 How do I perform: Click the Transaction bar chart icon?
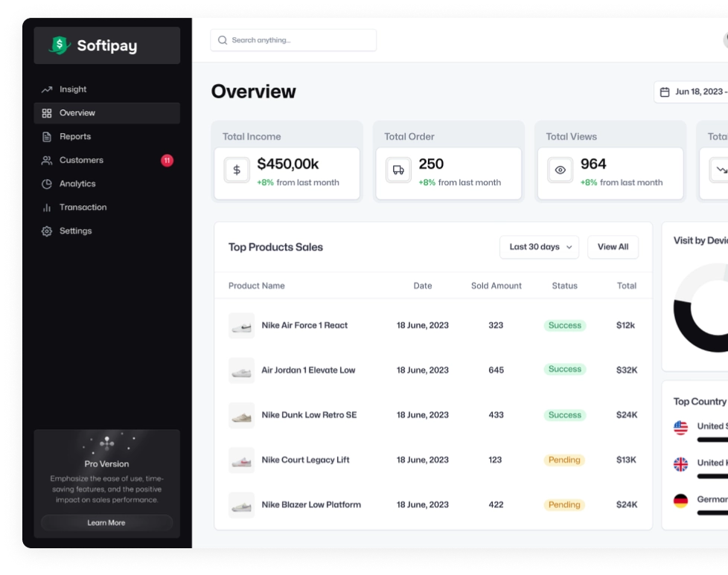click(x=47, y=208)
